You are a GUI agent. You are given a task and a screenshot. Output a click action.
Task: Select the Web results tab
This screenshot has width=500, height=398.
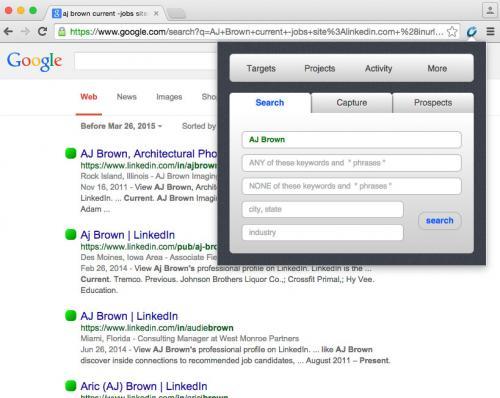pyautogui.click(x=89, y=97)
